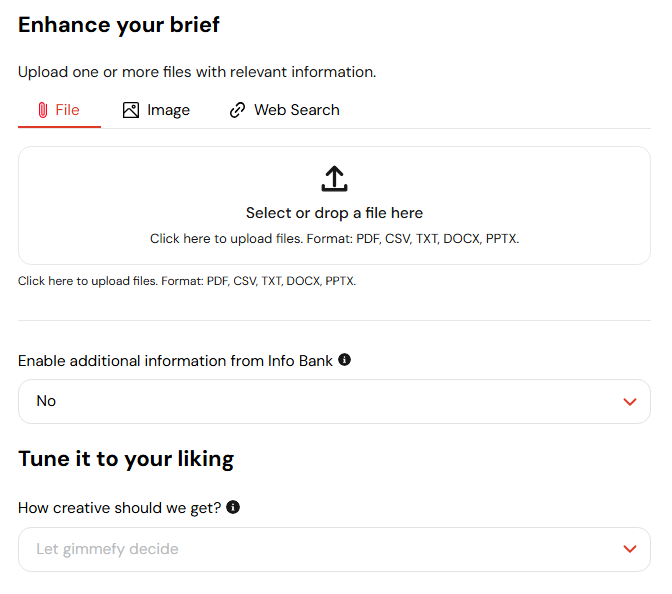Viewport: 672px width, 594px height.
Task: Show info icon beside creativity question
Action: (233, 507)
